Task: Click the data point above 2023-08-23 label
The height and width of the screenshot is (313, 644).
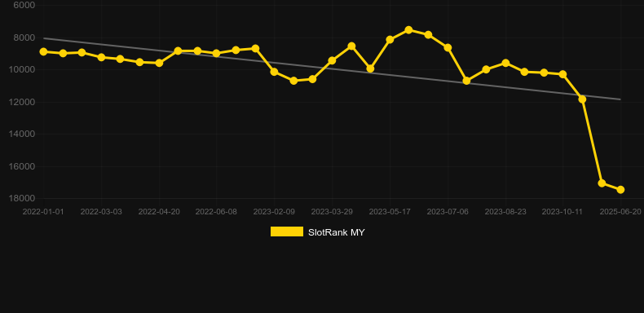Action: pos(505,63)
